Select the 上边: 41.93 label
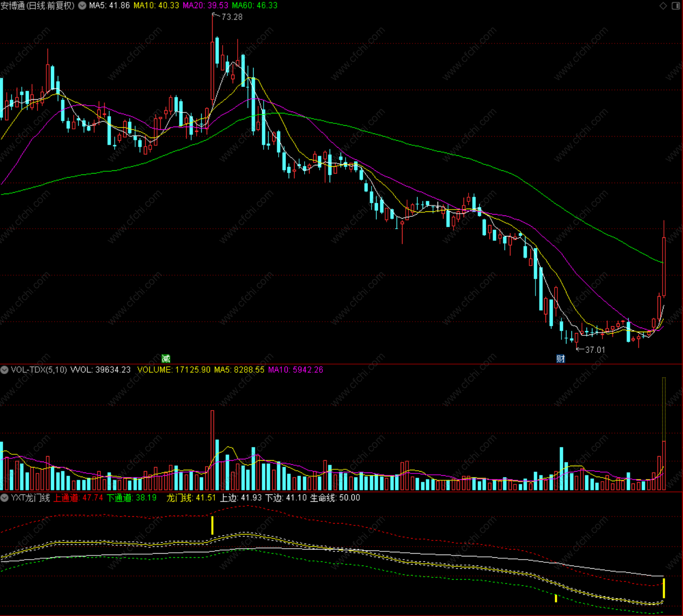The height and width of the screenshot is (616, 683). pyautogui.click(x=241, y=498)
